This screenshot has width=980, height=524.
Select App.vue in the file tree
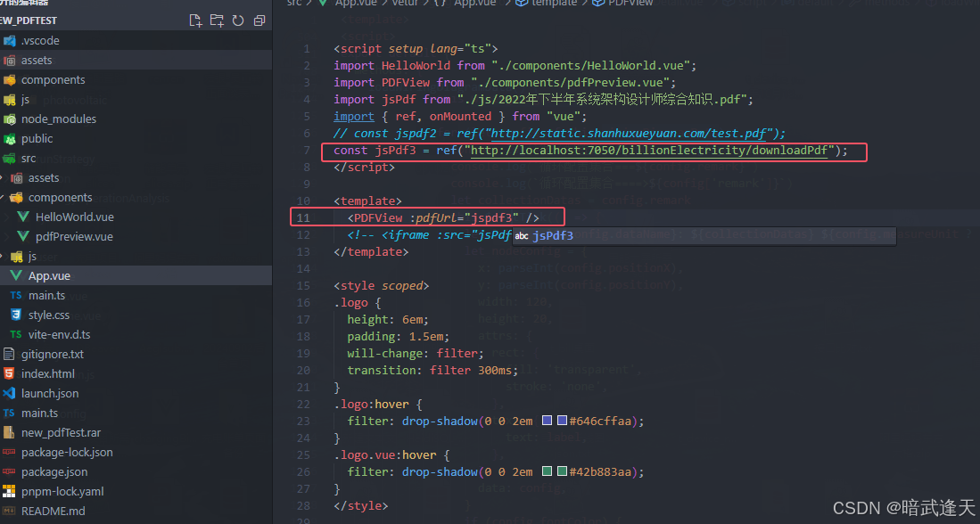pyautogui.click(x=136, y=275)
